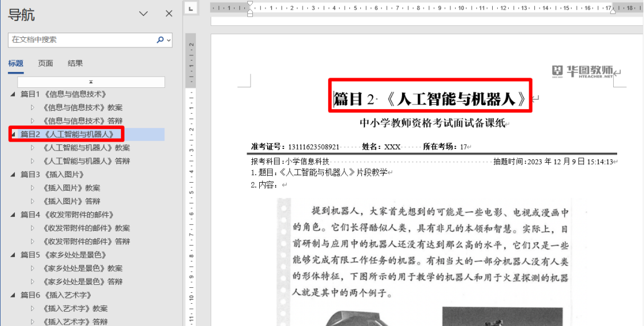Click the ruler tab selector button
Viewport: 644px width, 326px height.
[191, 8]
